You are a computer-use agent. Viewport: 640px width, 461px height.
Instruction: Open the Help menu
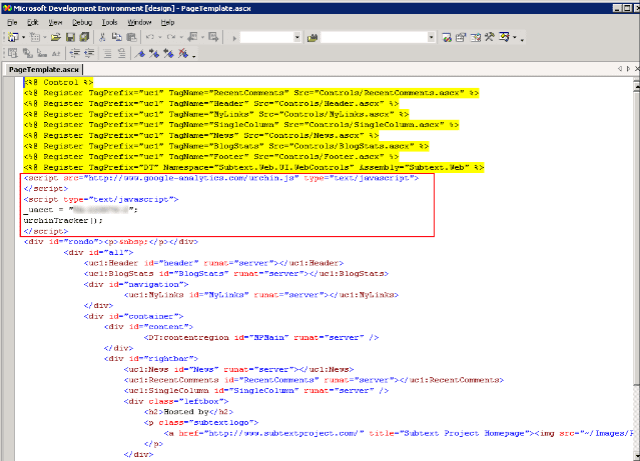167,22
